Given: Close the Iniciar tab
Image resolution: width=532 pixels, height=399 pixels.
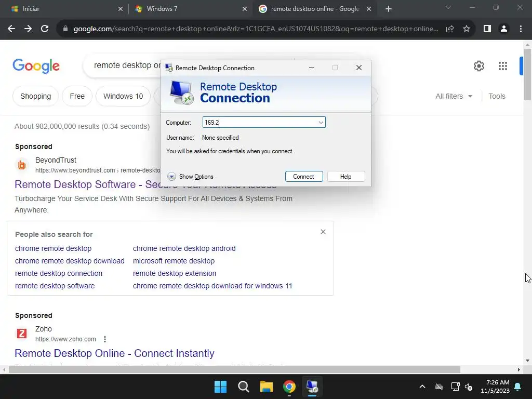Looking at the screenshot, I should pyautogui.click(x=121, y=9).
